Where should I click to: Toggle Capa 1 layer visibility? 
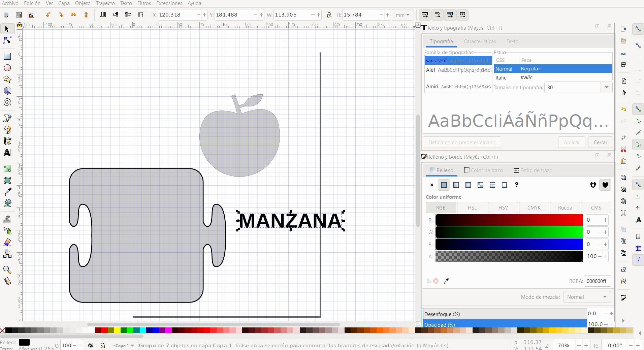pyautogui.click(x=90, y=346)
